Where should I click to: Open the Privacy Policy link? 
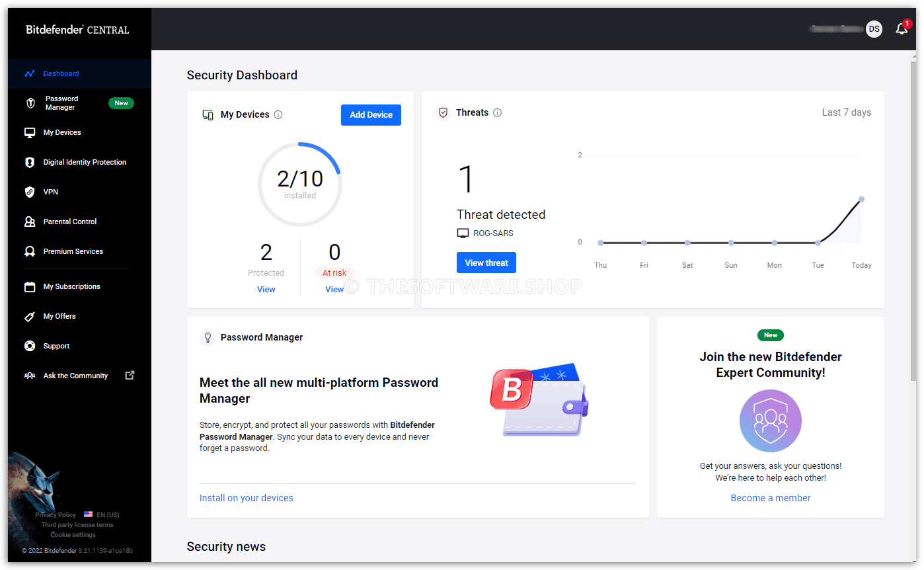click(56, 514)
